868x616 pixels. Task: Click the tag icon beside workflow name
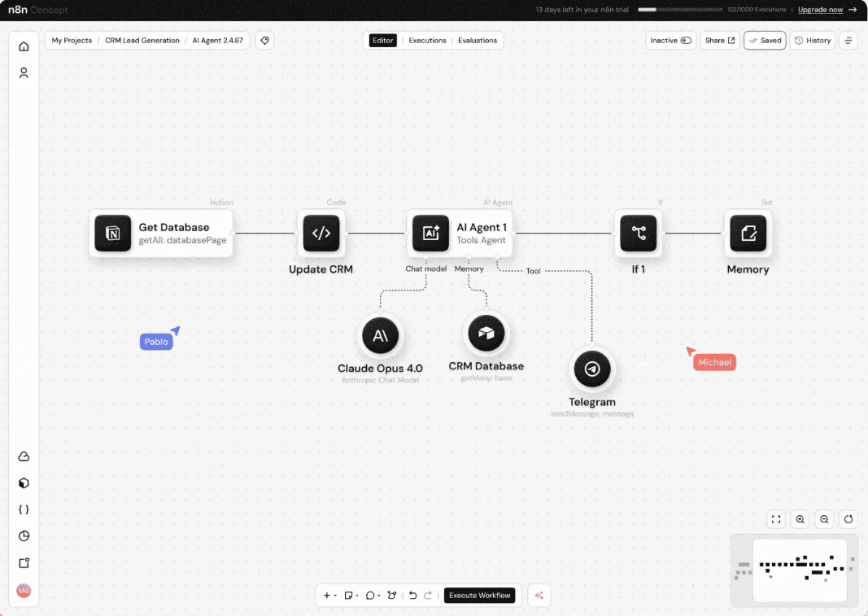[264, 41]
